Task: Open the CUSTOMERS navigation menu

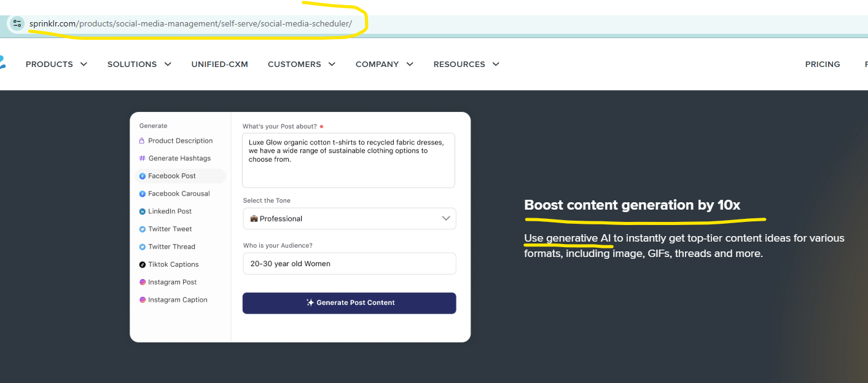Action: [294, 64]
